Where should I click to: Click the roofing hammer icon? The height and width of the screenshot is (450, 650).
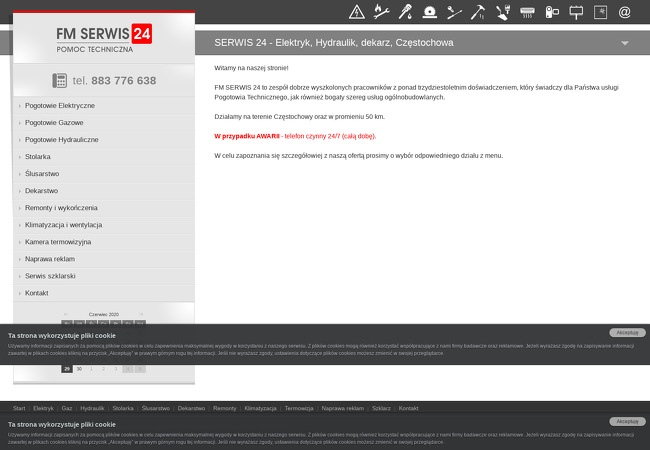(x=478, y=12)
